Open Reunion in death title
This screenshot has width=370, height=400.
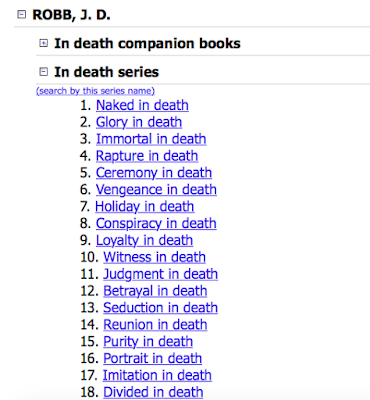point(155,324)
